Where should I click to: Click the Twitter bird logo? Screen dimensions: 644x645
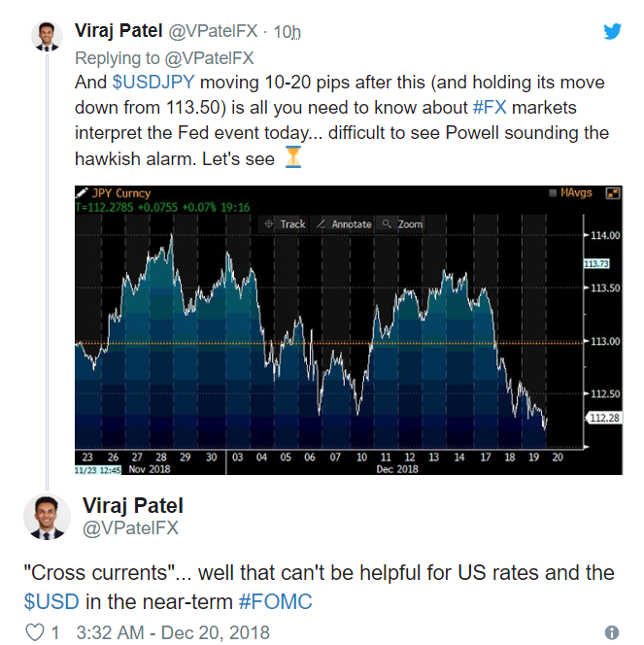click(612, 30)
